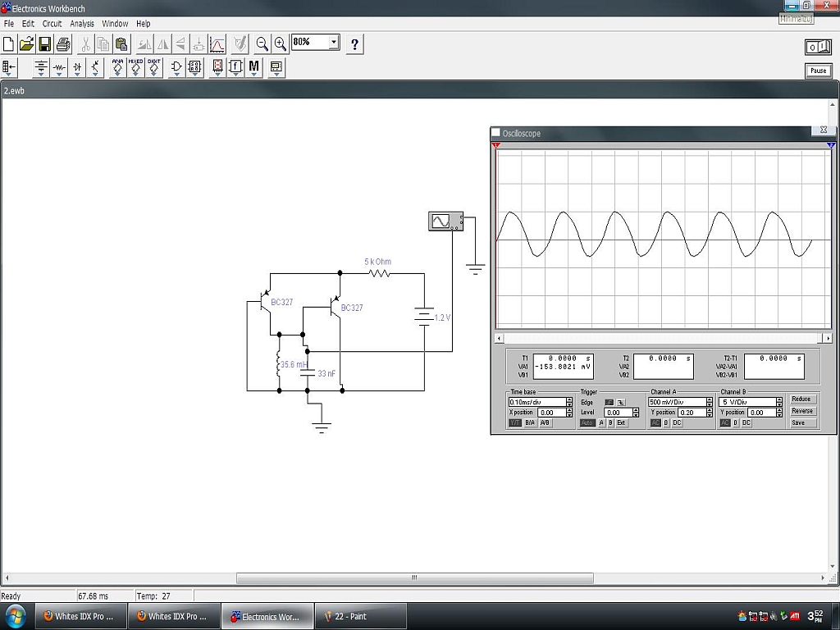
Task: Click the Component properties icon
Action: [240, 44]
